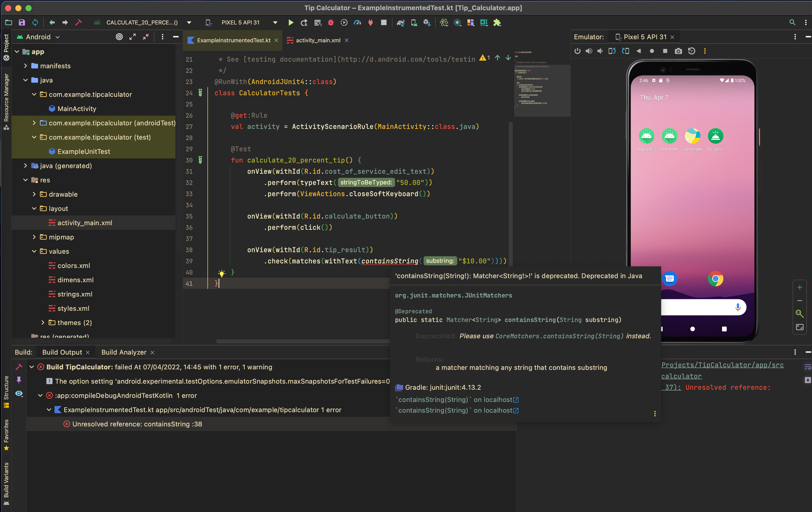The image size is (812, 512).
Task: Click the emulator zoom in plus button
Action: (x=800, y=287)
